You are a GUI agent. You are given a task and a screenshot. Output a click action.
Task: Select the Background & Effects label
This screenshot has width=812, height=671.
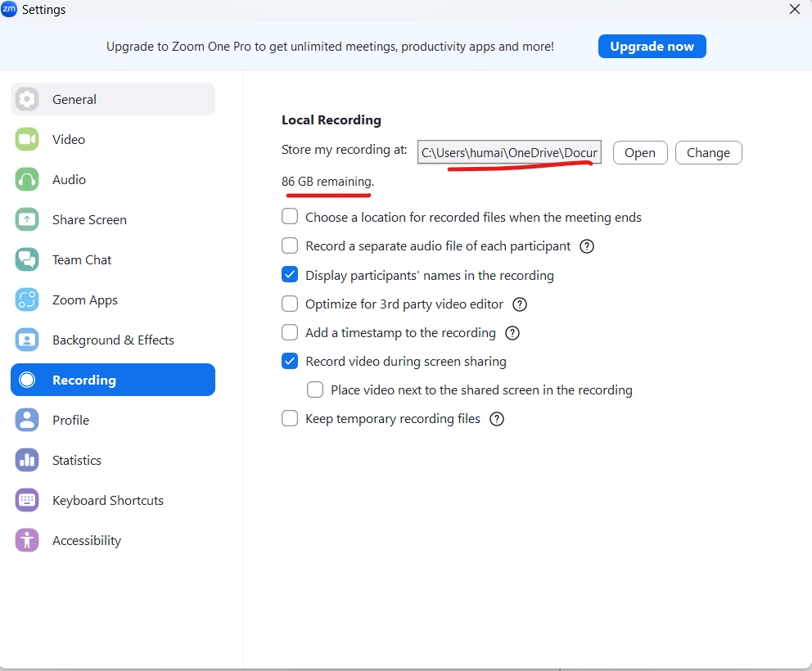click(113, 340)
